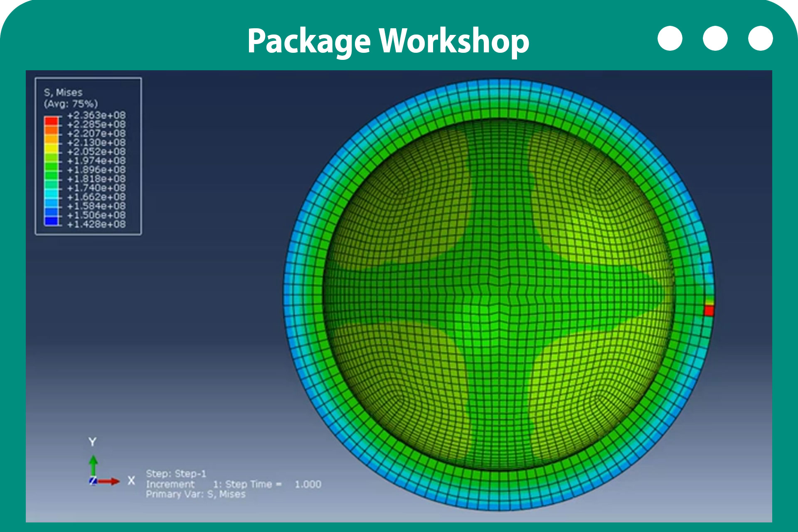The image size is (798, 532).
Task: Click the leftmost white circle in header
Action: [x=670, y=38]
